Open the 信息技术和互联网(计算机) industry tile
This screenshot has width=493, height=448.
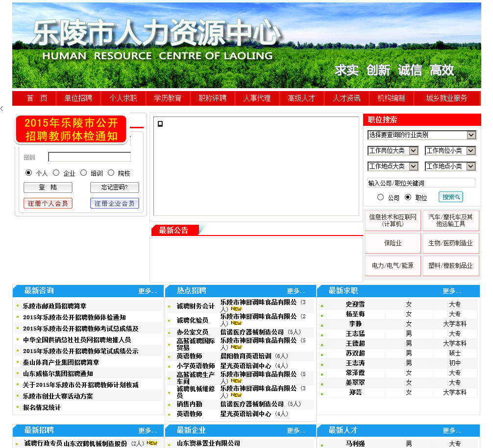click(x=393, y=220)
